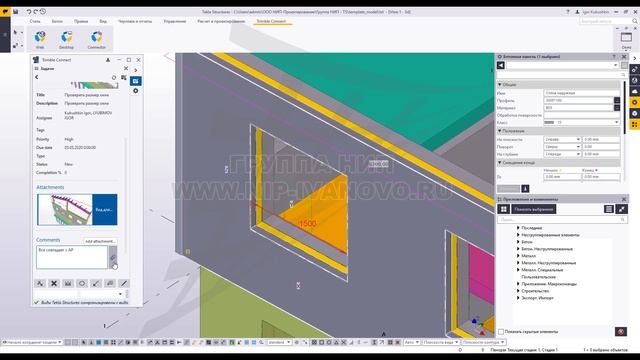This screenshot has width=640, height=360.
Task: Toggle 'Показать скрытые элементы' checkbox
Action: [x=501, y=331]
